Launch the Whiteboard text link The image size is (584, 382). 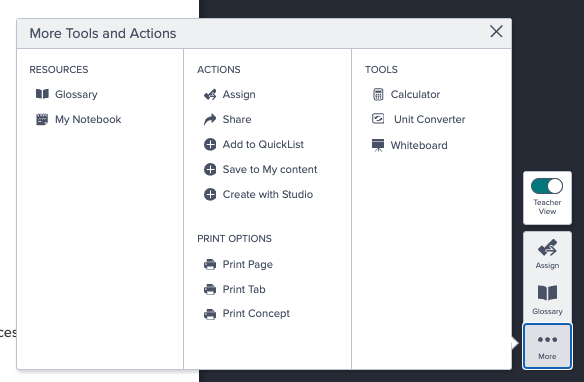(419, 145)
